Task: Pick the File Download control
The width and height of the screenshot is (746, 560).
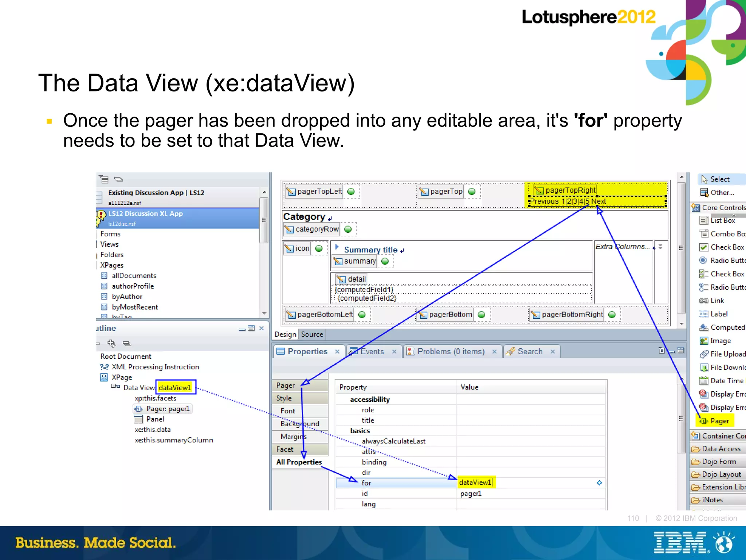Action: (722, 367)
